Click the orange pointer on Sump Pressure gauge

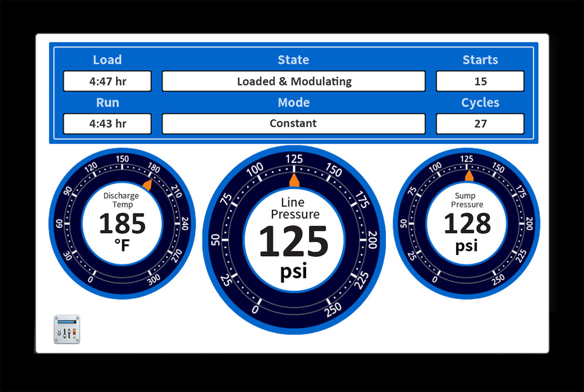tap(469, 176)
